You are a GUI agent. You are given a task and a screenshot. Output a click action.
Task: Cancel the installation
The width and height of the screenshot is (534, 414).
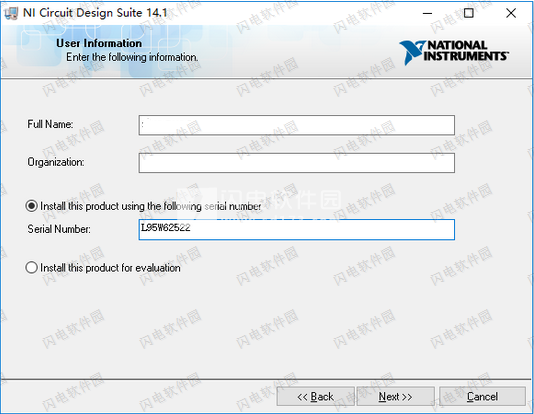click(x=482, y=396)
